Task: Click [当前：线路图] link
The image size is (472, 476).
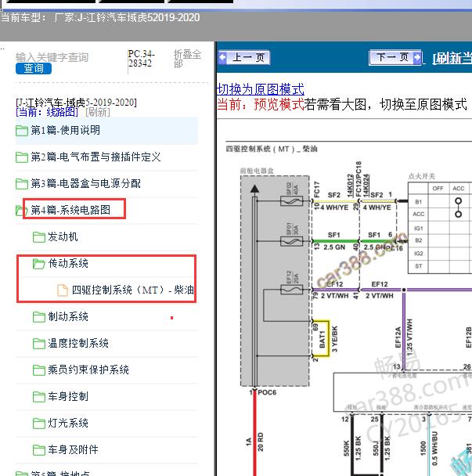Action: tap(47, 112)
